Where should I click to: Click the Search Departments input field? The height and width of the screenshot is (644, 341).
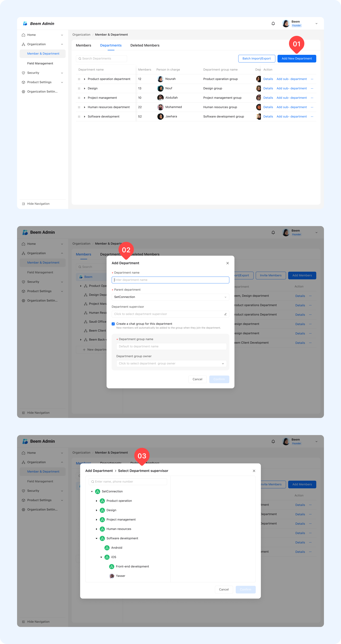[x=101, y=59]
